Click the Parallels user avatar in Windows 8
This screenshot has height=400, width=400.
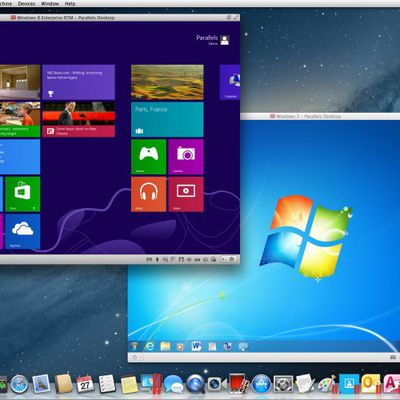pos(225,40)
